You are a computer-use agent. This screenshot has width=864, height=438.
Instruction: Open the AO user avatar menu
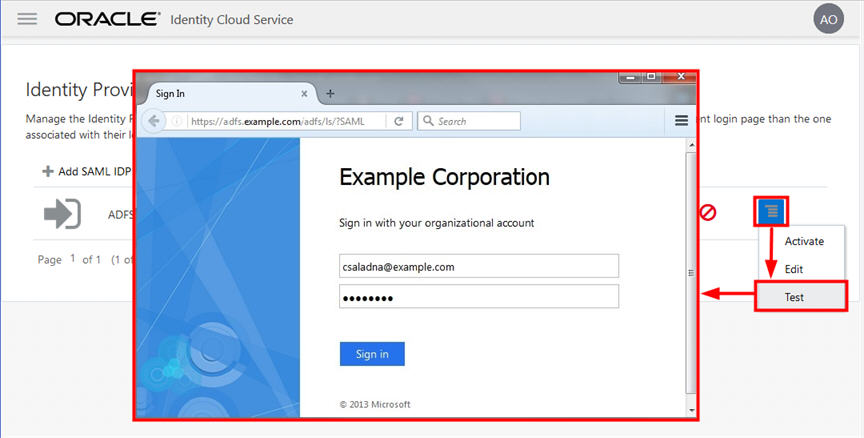tap(828, 19)
